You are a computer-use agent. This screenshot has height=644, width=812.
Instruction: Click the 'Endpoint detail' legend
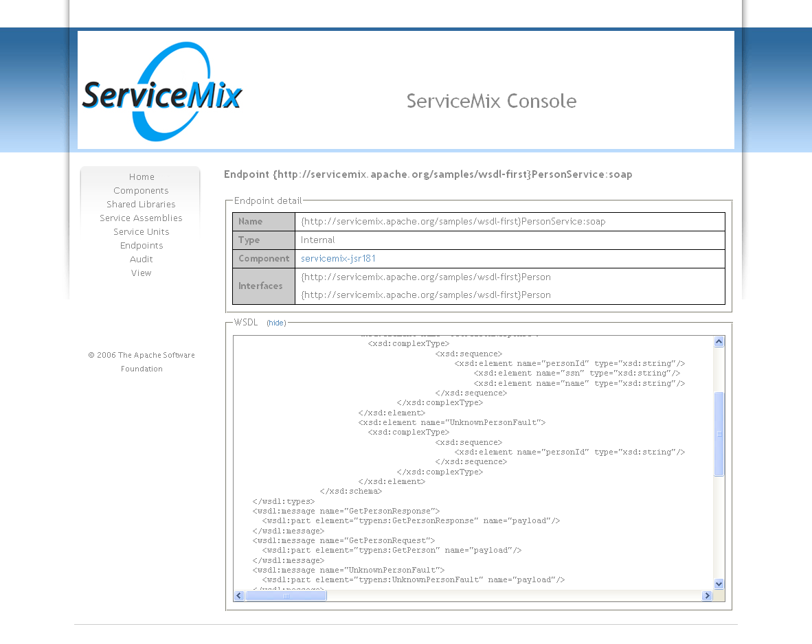click(x=268, y=201)
